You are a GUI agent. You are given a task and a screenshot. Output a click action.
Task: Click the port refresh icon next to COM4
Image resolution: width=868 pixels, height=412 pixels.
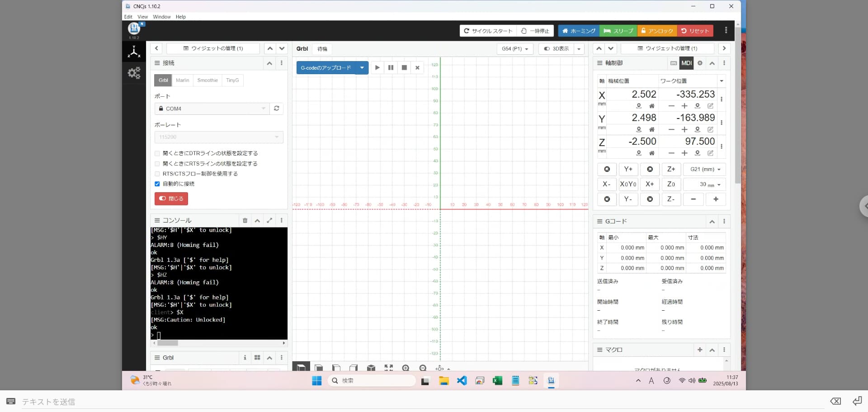(276, 109)
